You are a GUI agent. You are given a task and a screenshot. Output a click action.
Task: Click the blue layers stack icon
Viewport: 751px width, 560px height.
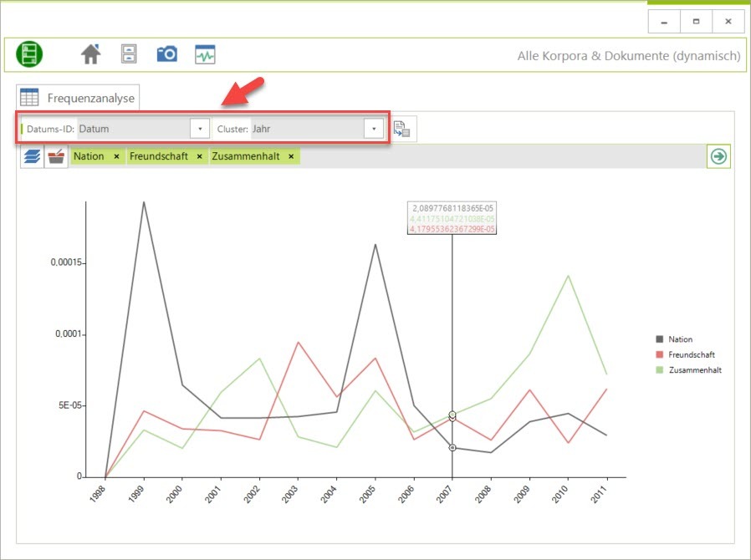tap(32, 157)
